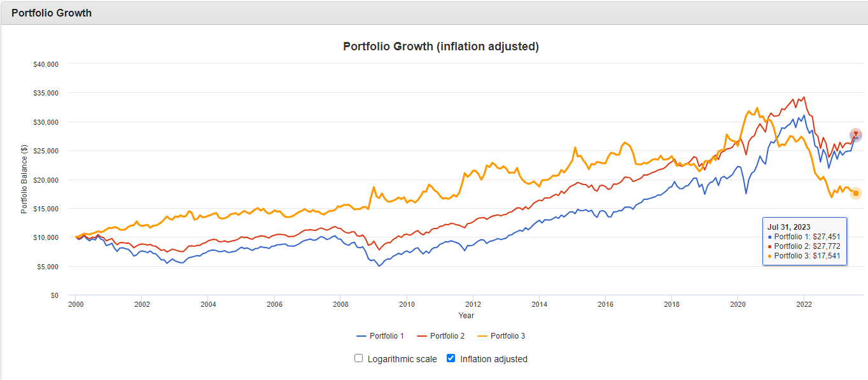Enable the Logarithmic scale checkbox
The height and width of the screenshot is (380, 868).
coord(359,358)
